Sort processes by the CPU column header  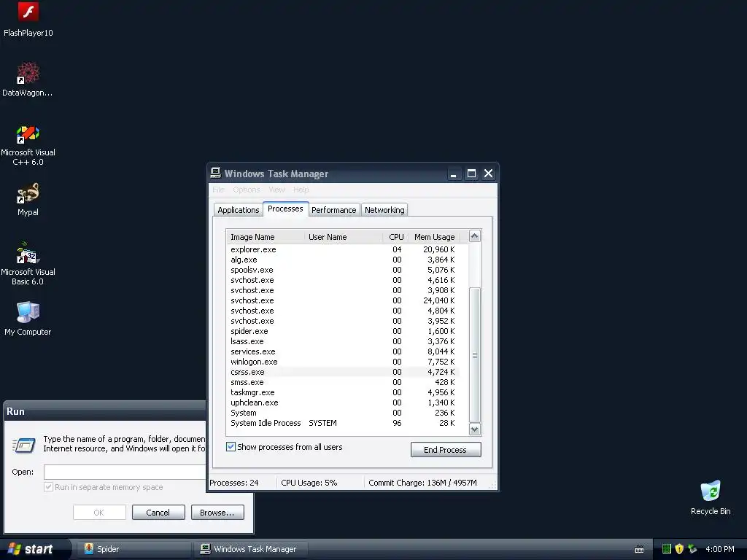coord(396,237)
